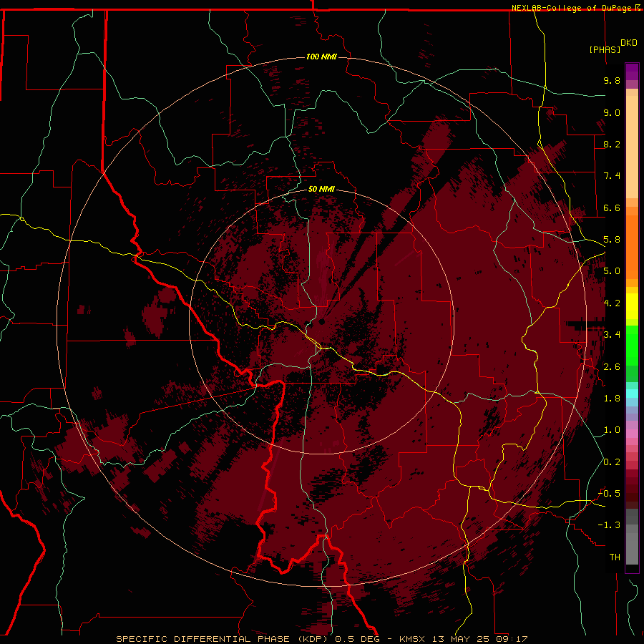This screenshot has width=644, height=644.
Task: Click the radar site dot at map center
Action: tap(322, 321)
